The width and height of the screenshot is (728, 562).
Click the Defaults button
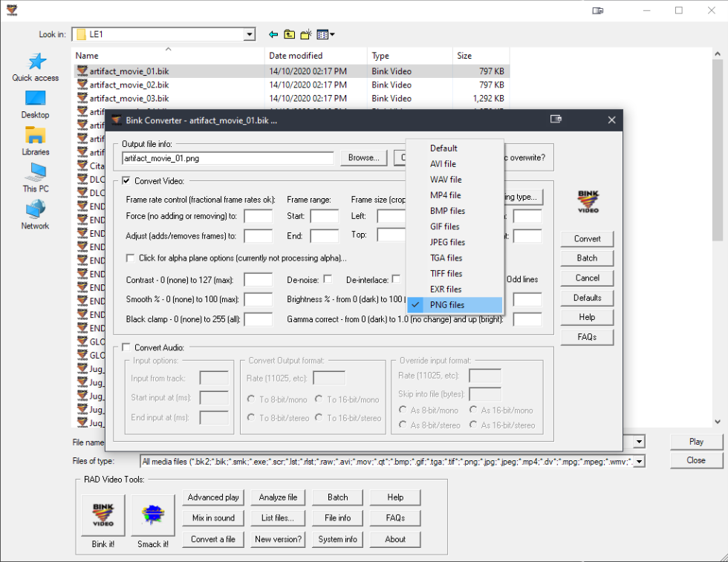(x=587, y=298)
